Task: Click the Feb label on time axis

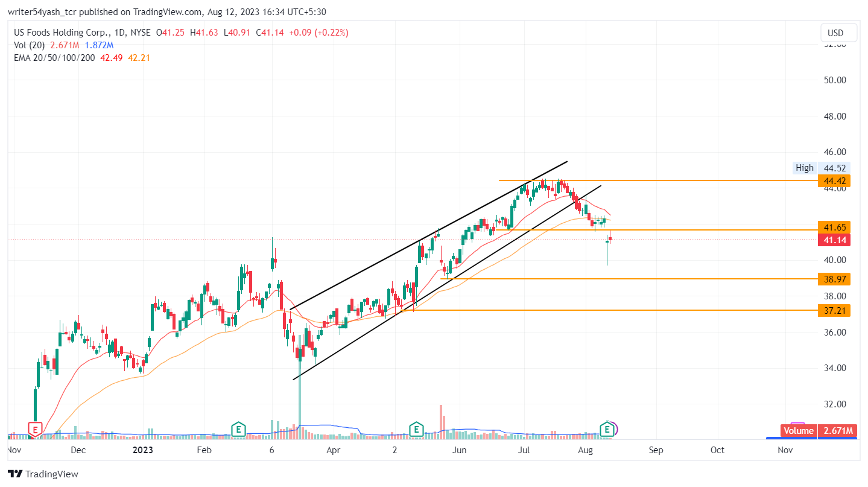Action: tap(204, 450)
